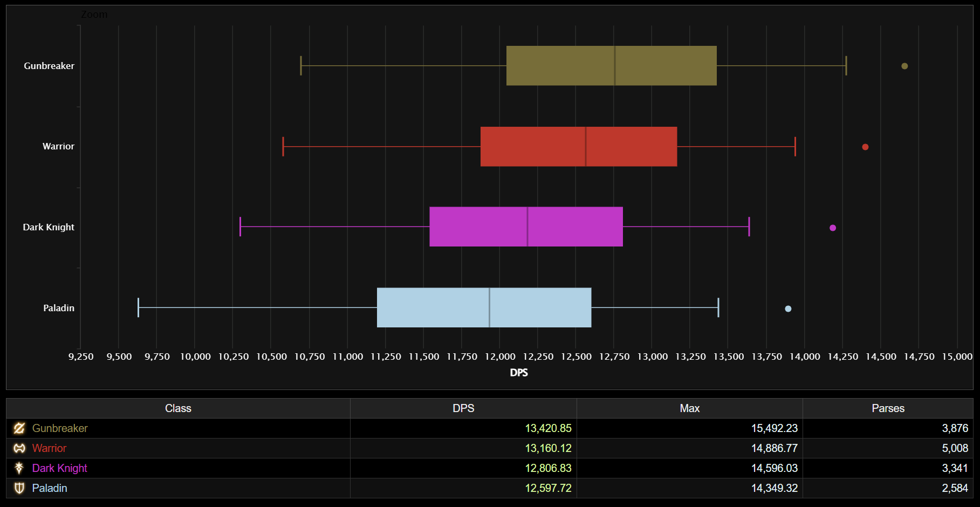Click the Warrior class icon
Image resolution: width=980 pixels, height=507 pixels.
coord(19,448)
